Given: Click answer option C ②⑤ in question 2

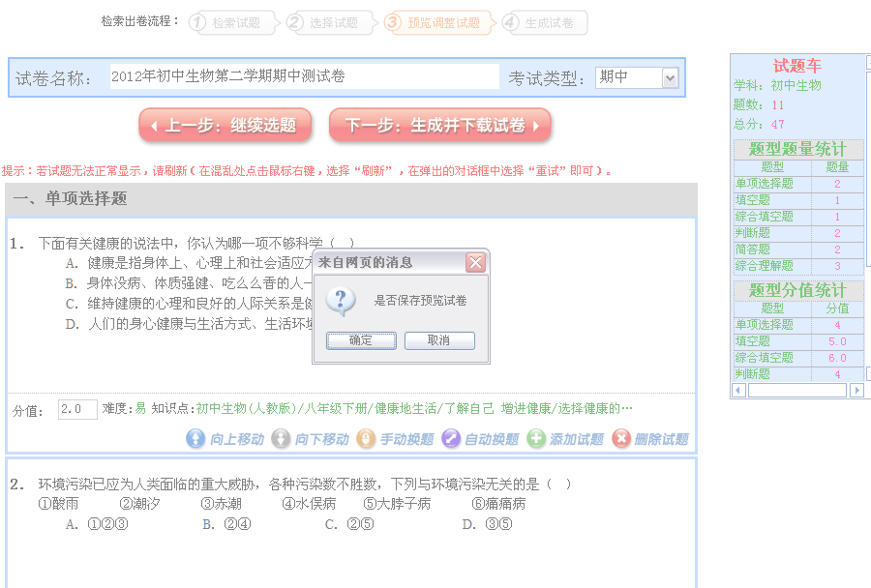Looking at the screenshot, I should click(349, 524).
